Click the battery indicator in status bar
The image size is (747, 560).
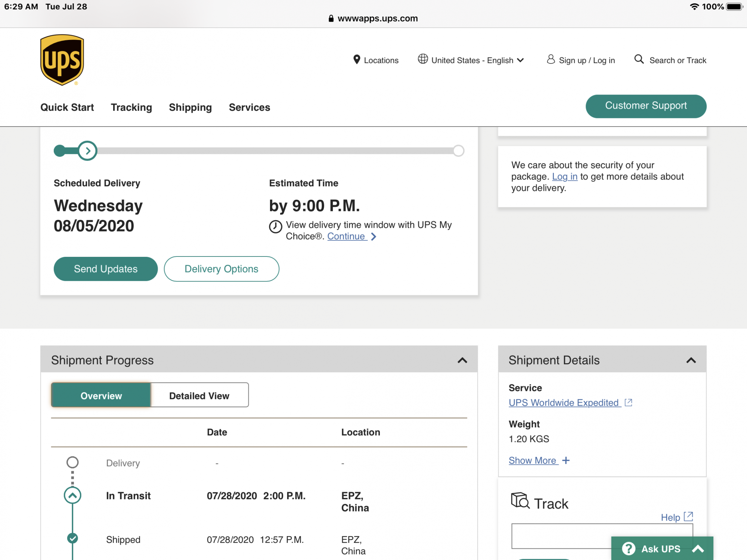click(734, 7)
